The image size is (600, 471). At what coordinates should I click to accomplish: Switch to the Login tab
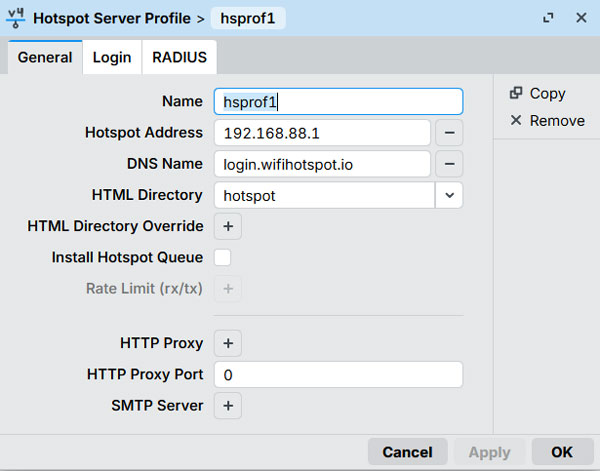click(x=112, y=57)
